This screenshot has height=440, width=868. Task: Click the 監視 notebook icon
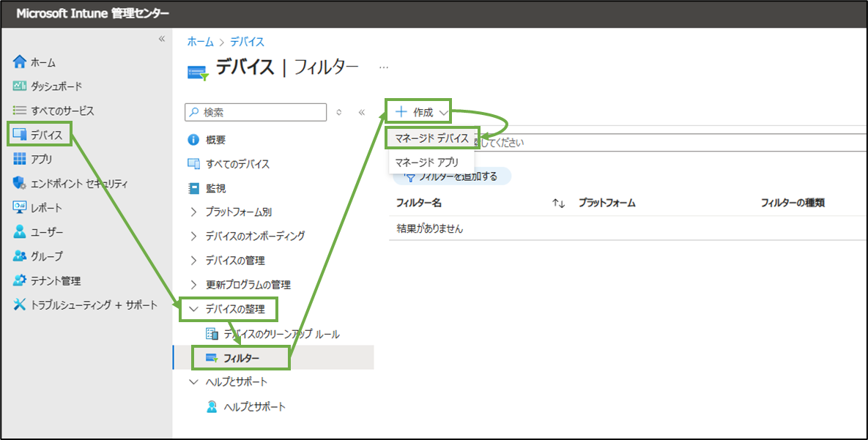(193, 188)
